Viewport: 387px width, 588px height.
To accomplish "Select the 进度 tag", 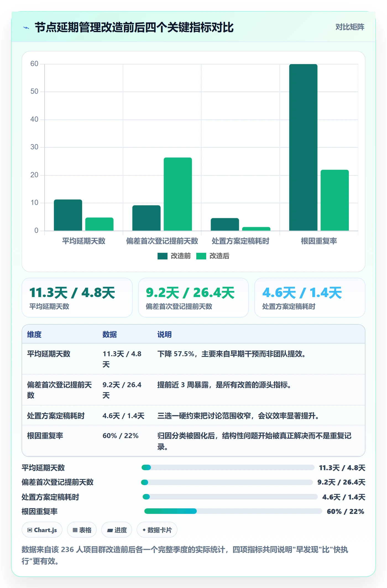I will click(x=117, y=530).
